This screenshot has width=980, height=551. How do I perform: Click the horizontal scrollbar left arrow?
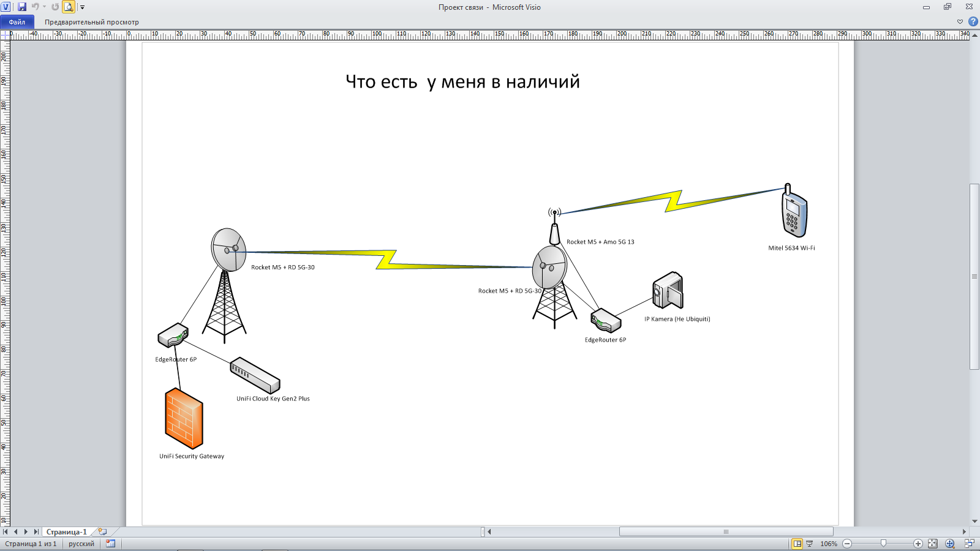coord(489,532)
